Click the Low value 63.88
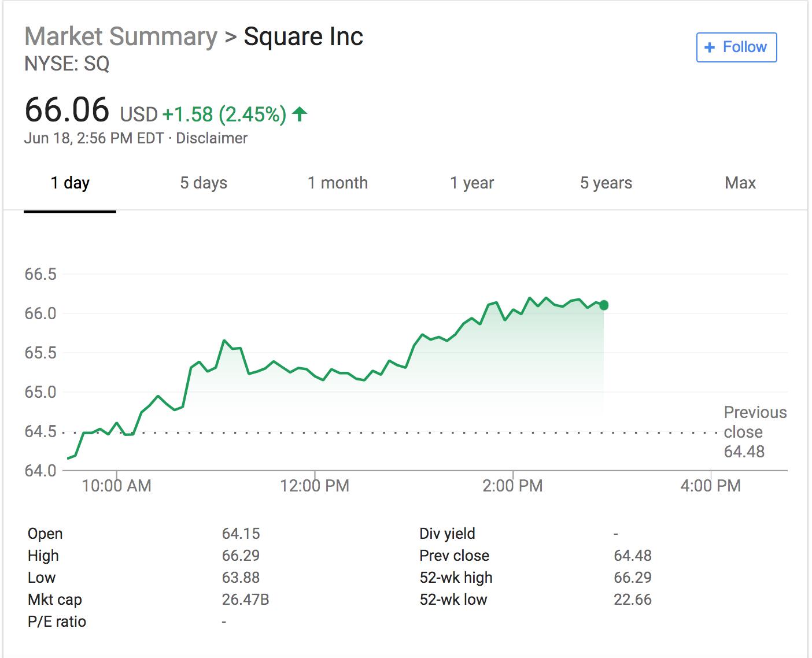Image resolution: width=812 pixels, height=658 pixels. click(241, 578)
